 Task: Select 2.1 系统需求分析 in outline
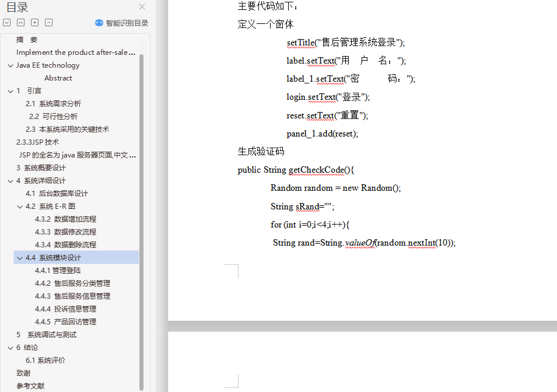[x=53, y=104]
